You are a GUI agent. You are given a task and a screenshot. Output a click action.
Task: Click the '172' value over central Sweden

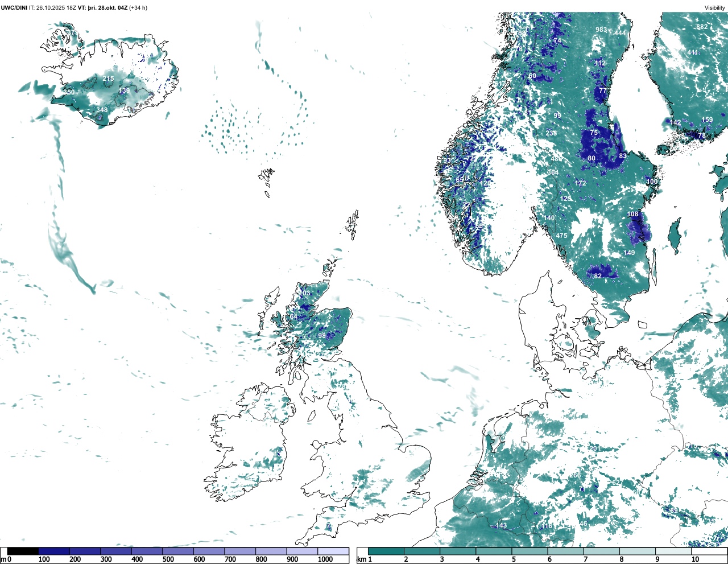pos(580,183)
